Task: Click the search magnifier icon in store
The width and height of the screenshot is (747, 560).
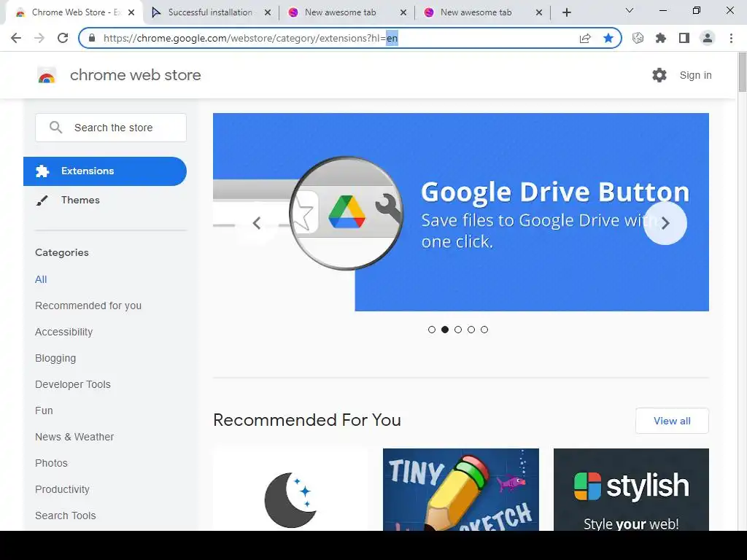Action: pyautogui.click(x=55, y=127)
